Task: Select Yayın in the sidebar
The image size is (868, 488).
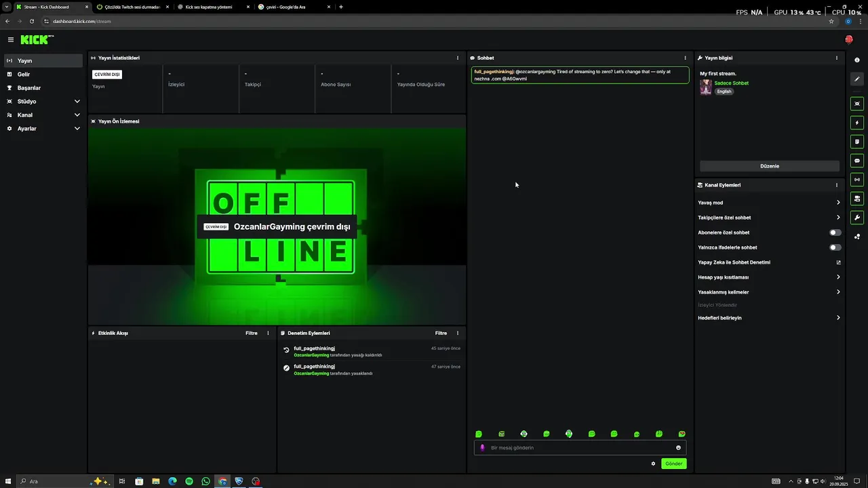Action: pyautogui.click(x=43, y=60)
